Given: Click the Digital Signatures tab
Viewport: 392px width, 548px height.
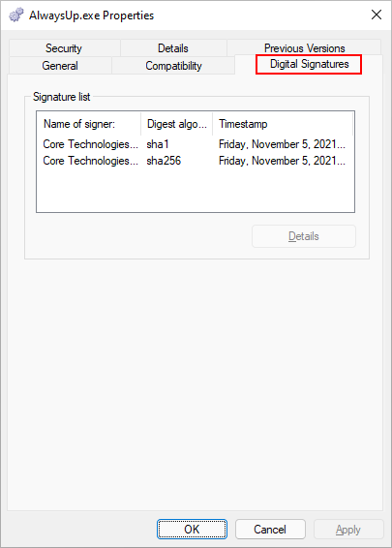Looking at the screenshot, I should (x=309, y=64).
